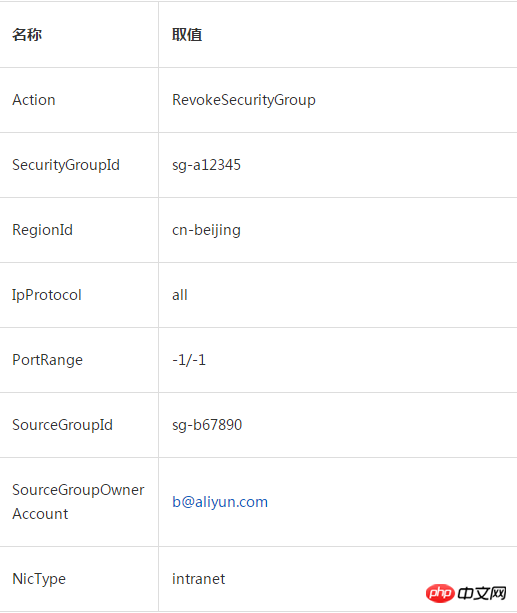517x613 pixels.
Task: Click the PortRange parameter name
Action: tap(47, 360)
